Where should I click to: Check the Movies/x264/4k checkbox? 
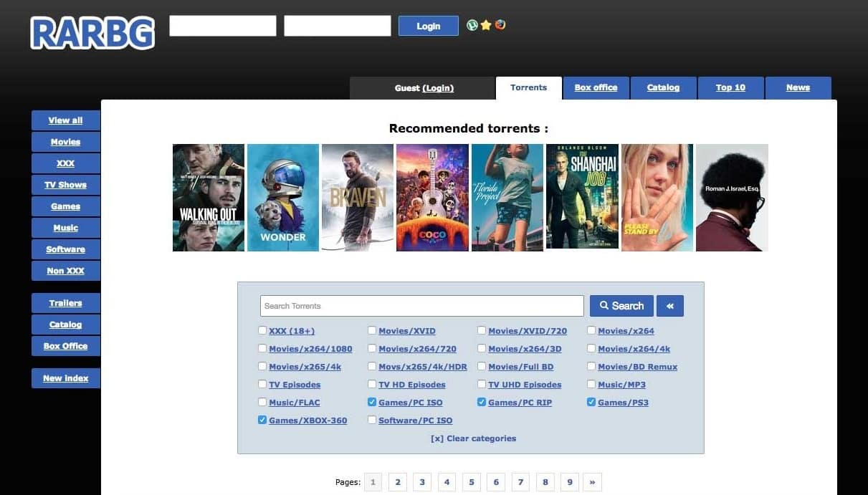click(591, 349)
